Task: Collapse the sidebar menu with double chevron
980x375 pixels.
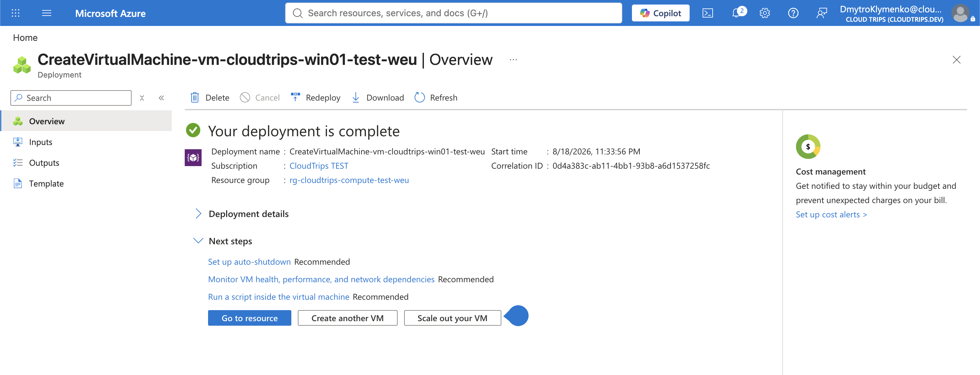Action: pyautogui.click(x=161, y=98)
